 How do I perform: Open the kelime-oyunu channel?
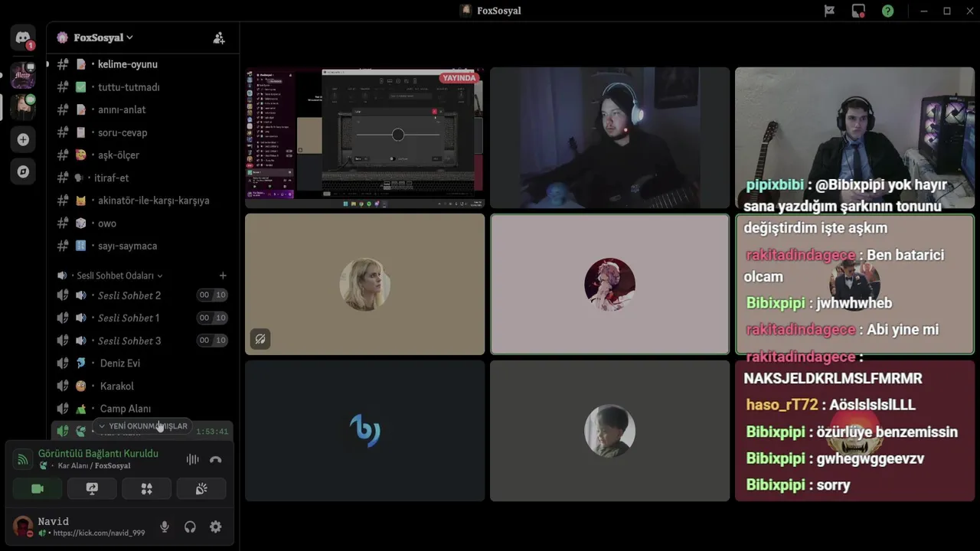tap(142, 64)
